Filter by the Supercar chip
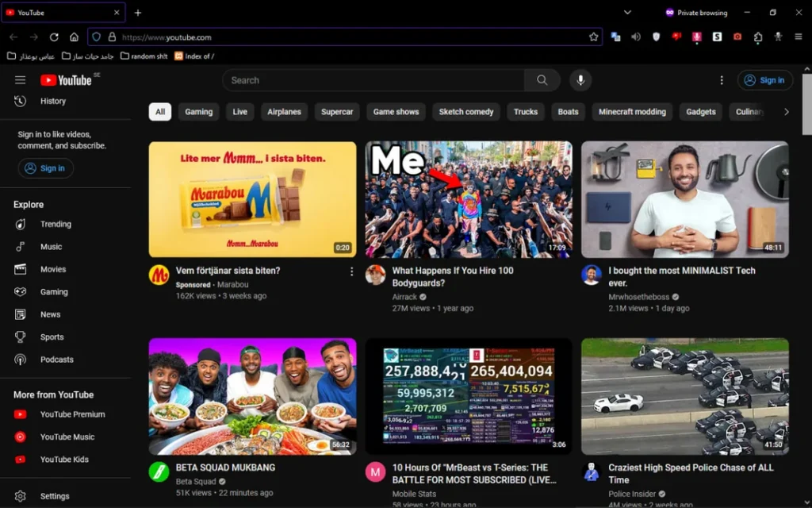 (337, 112)
